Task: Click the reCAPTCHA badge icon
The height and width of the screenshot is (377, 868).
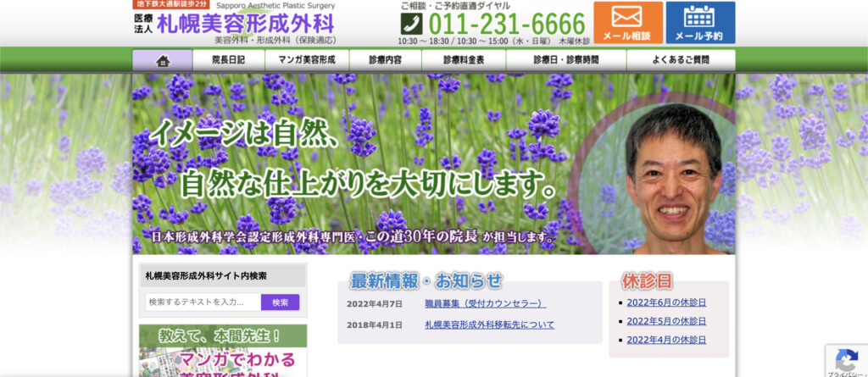Action: point(844,358)
